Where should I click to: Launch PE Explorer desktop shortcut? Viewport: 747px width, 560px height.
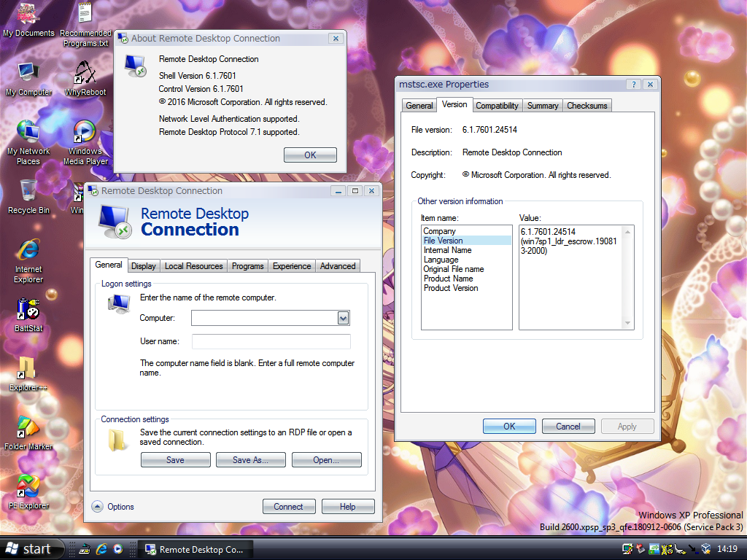tap(28, 492)
